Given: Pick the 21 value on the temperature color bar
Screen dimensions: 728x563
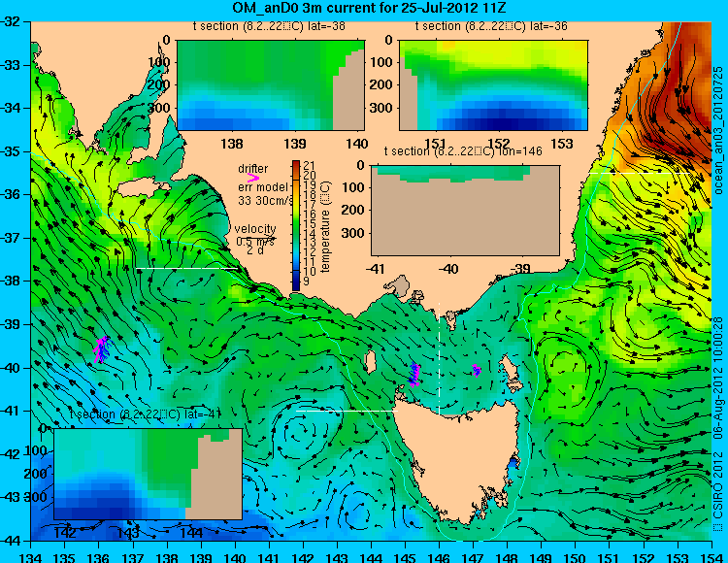Looking at the screenshot, I should [x=310, y=166].
